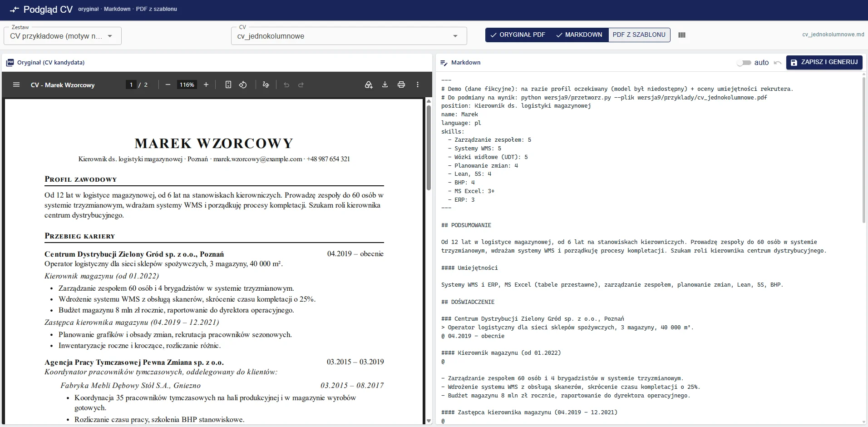868x427 pixels.
Task: Click the save to Drive icon
Action: click(369, 85)
